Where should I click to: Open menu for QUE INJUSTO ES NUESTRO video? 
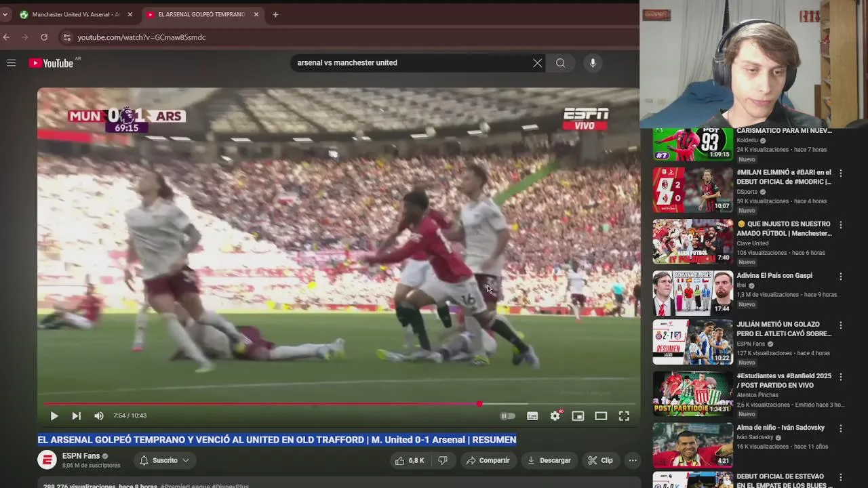click(840, 225)
